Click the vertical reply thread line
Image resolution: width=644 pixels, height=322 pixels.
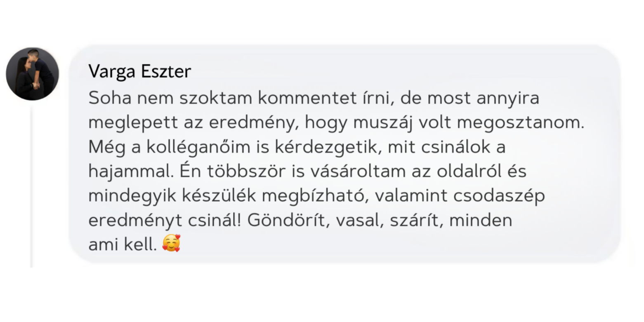[31, 186]
